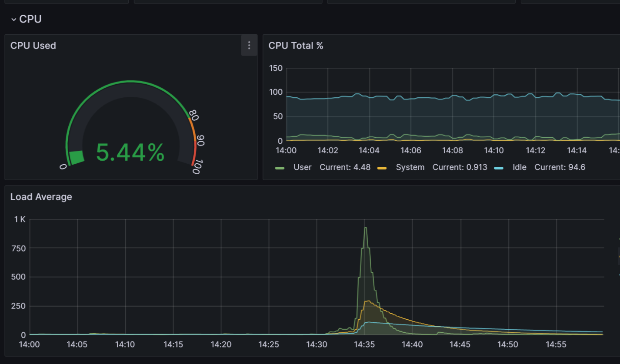The height and width of the screenshot is (364, 620).
Task: Open the CPU Used panel title menu
Action: (x=33, y=46)
